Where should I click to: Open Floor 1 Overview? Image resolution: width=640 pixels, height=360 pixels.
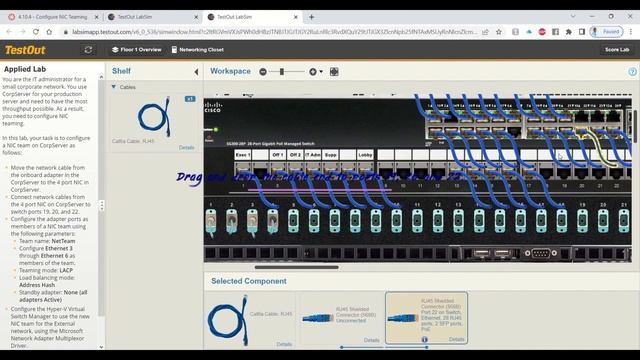(x=137, y=50)
